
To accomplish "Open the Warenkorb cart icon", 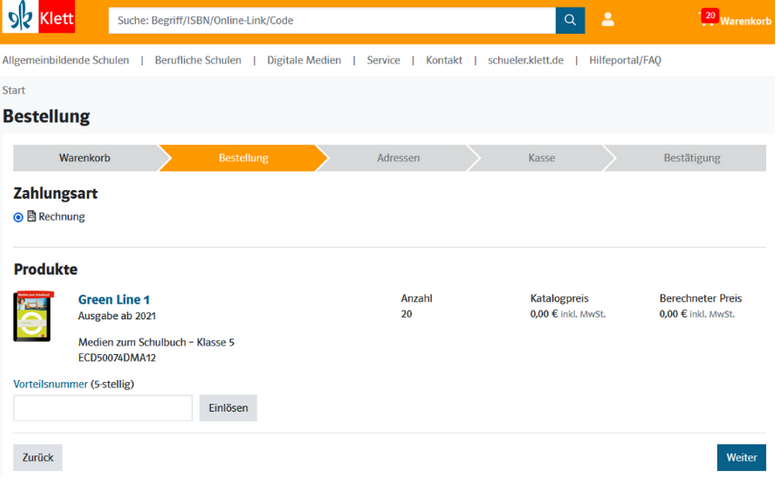I will pos(709,20).
